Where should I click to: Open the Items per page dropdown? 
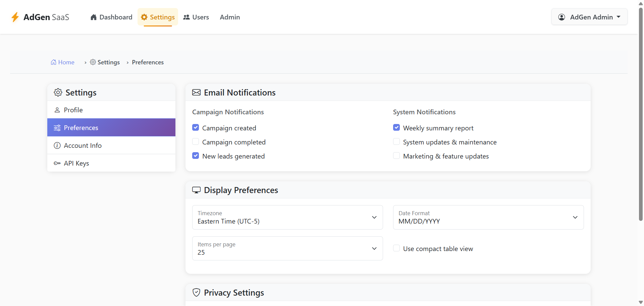point(287,248)
